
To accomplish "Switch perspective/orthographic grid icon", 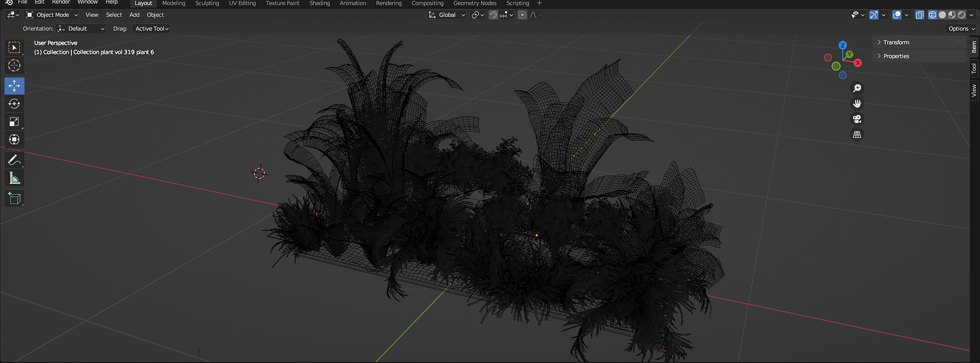I will pos(857,134).
